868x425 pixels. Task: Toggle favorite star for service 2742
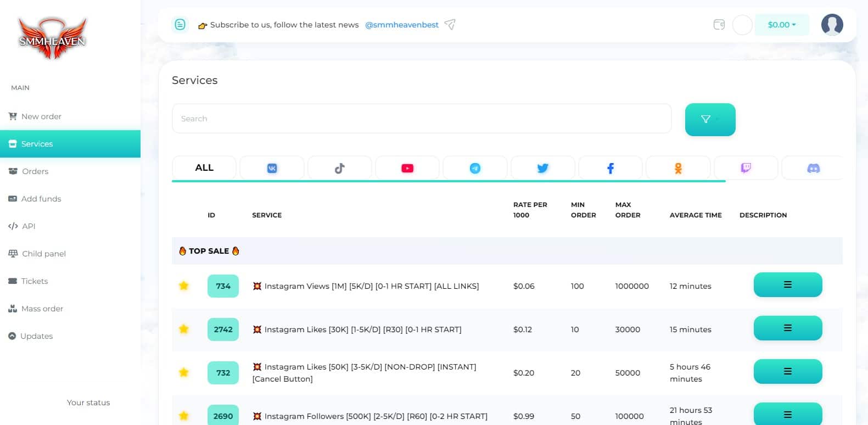[184, 329]
